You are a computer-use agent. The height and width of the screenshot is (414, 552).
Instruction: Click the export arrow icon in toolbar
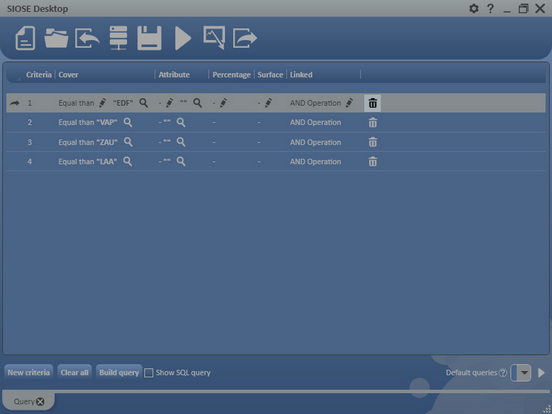tap(245, 38)
